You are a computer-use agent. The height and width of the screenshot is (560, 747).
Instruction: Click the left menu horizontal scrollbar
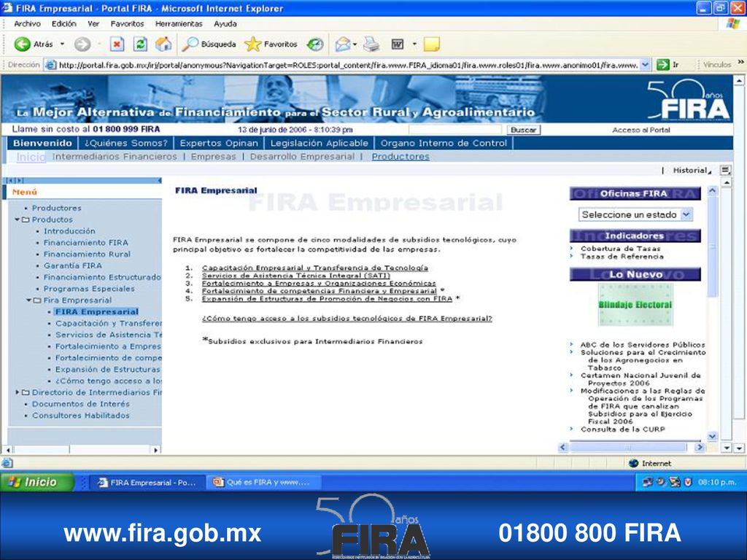click(x=81, y=449)
